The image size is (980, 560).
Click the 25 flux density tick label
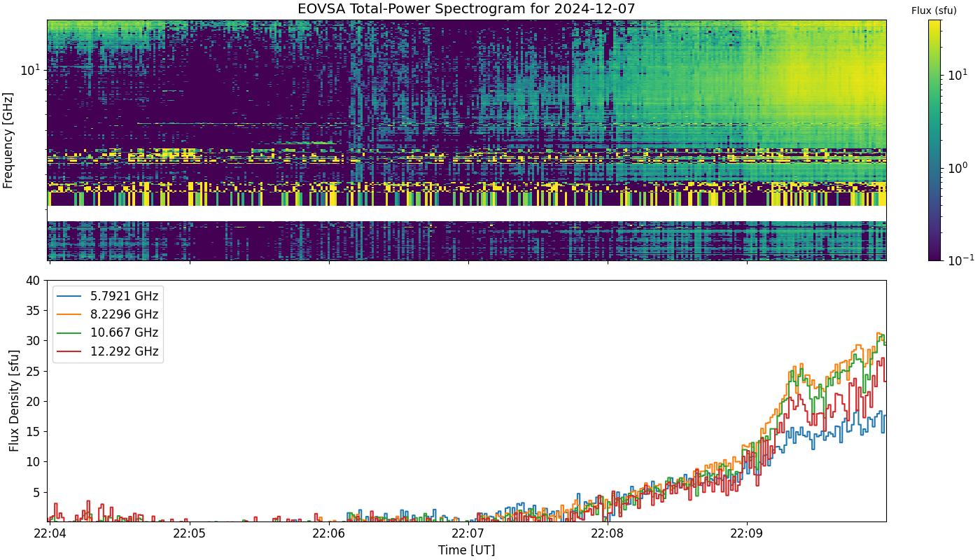click(x=33, y=371)
